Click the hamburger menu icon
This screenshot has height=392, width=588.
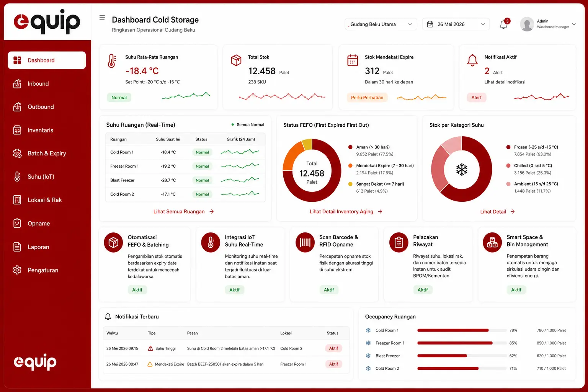tap(102, 18)
